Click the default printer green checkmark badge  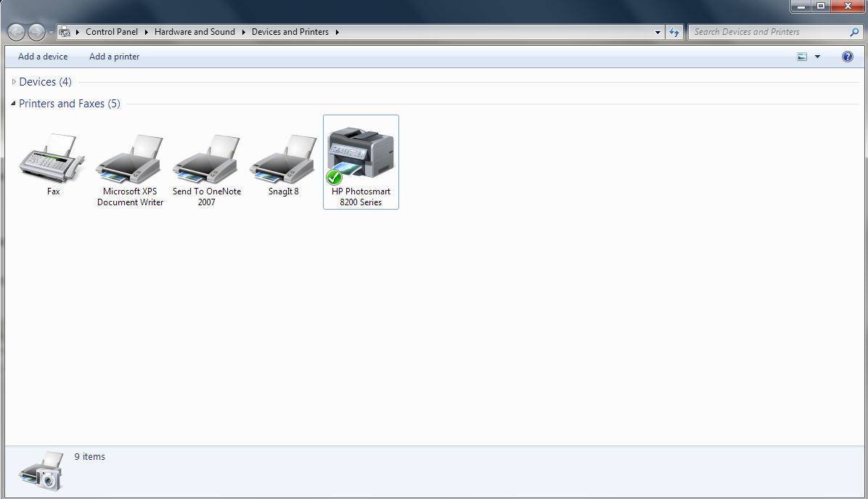coord(334,177)
